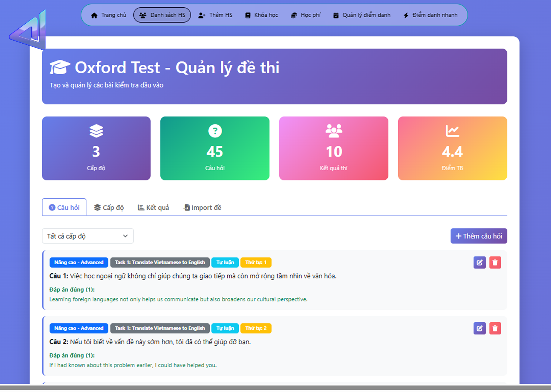
Task: Switch to the Cấp độ tab
Action: click(109, 207)
